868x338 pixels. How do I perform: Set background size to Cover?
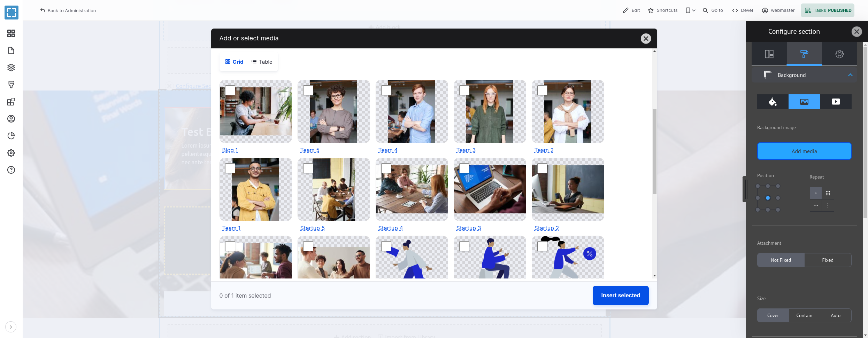point(773,315)
